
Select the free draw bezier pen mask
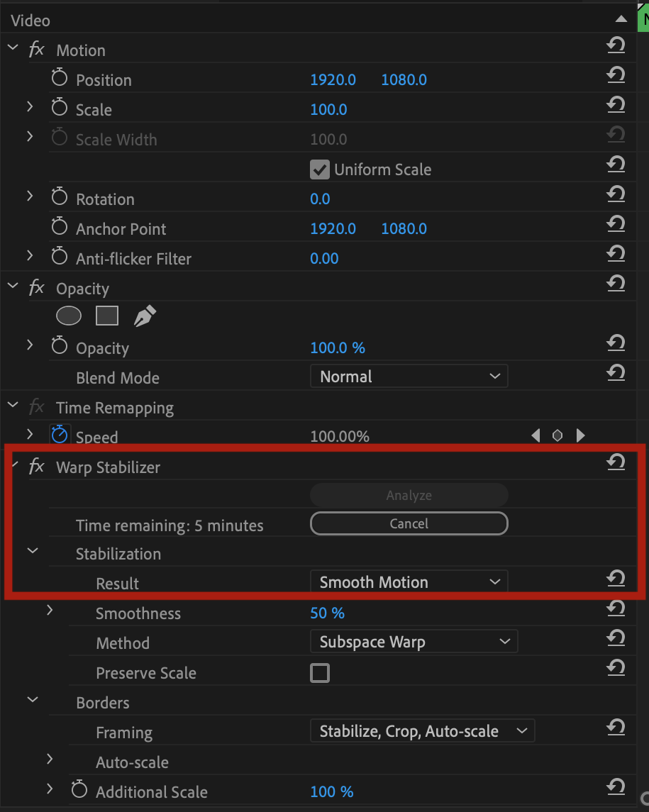click(145, 316)
